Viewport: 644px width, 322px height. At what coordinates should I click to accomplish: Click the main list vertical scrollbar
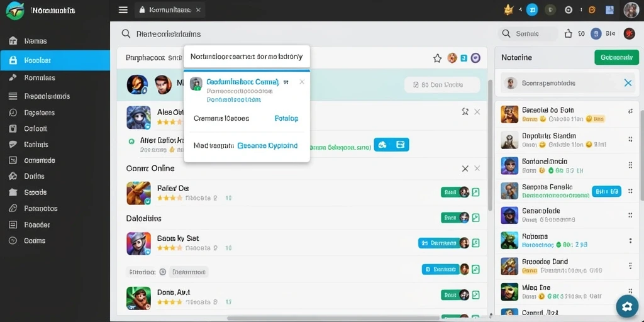click(x=490, y=145)
